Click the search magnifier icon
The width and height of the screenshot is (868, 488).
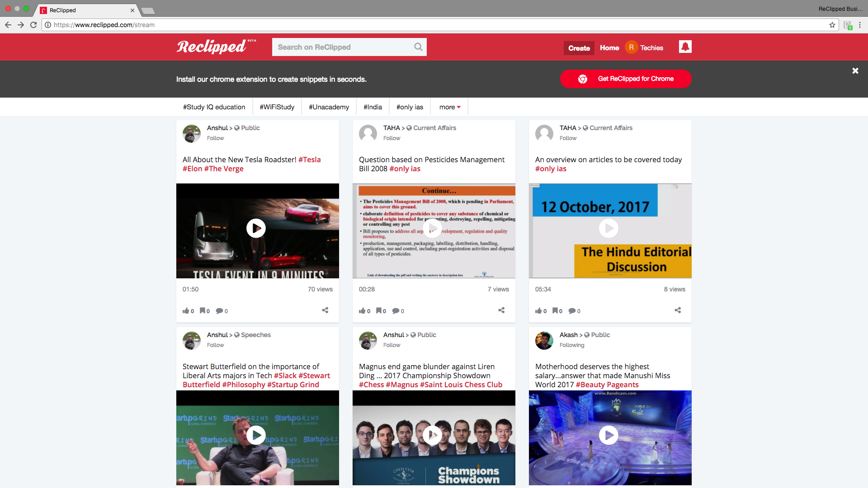coord(418,47)
